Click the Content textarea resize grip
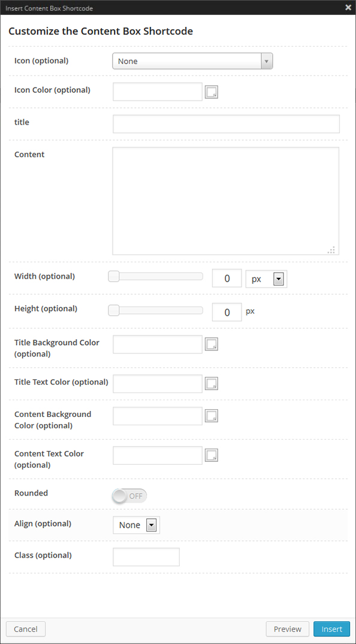 coord(331,250)
